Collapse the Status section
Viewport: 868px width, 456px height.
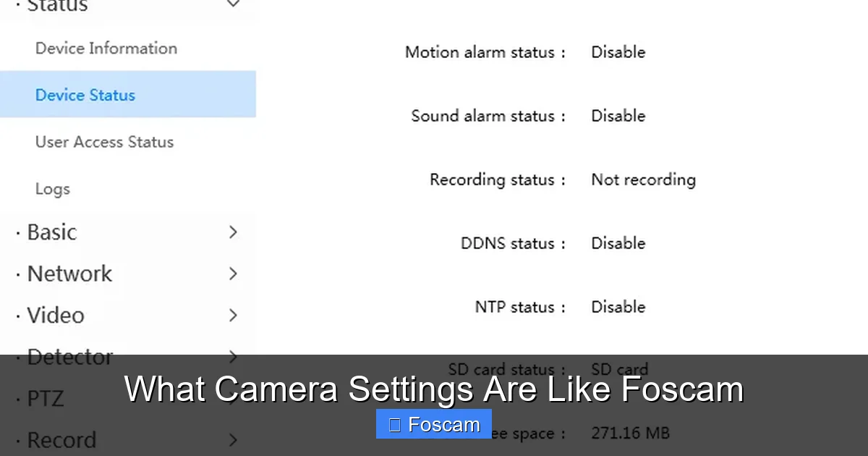coord(233,4)
